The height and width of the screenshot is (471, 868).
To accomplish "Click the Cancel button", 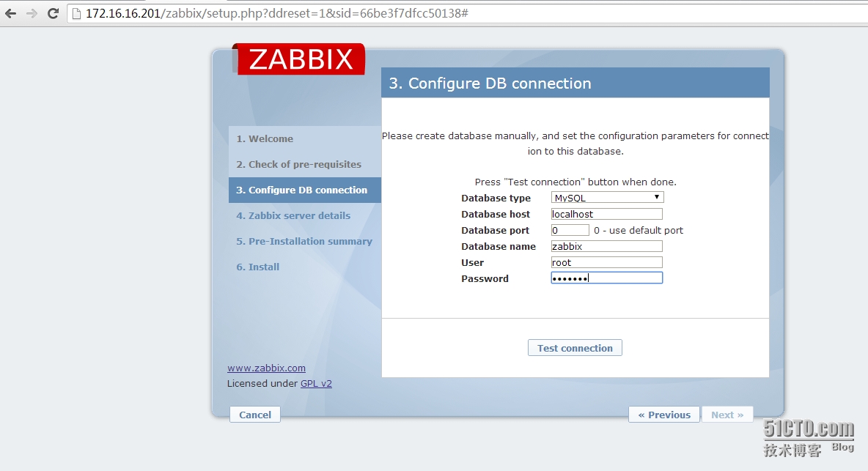I will pyautogui.click(x=255, y=415).
